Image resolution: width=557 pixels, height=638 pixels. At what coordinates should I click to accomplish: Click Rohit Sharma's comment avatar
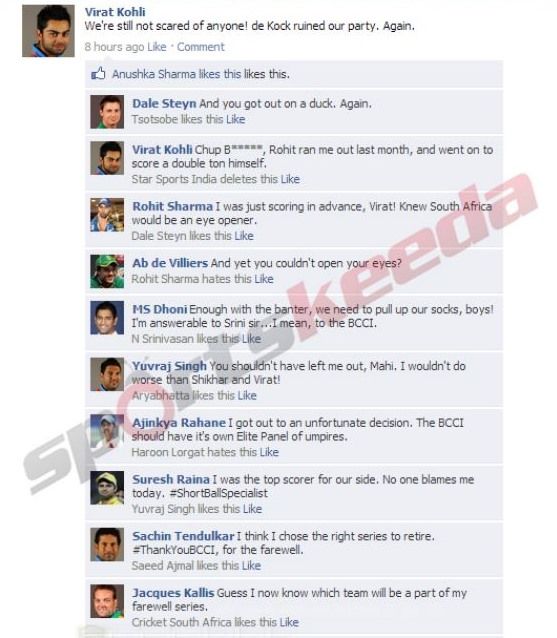click(x=107, y=215)
